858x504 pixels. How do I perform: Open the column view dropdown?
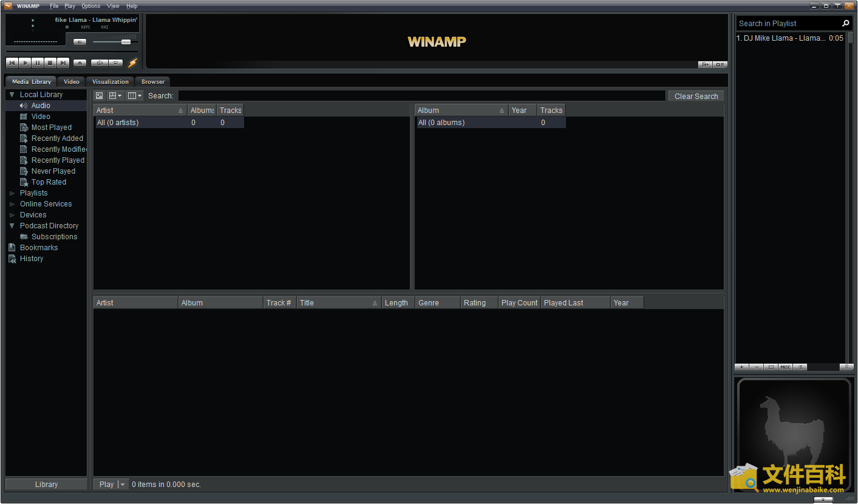pos(135,96)
